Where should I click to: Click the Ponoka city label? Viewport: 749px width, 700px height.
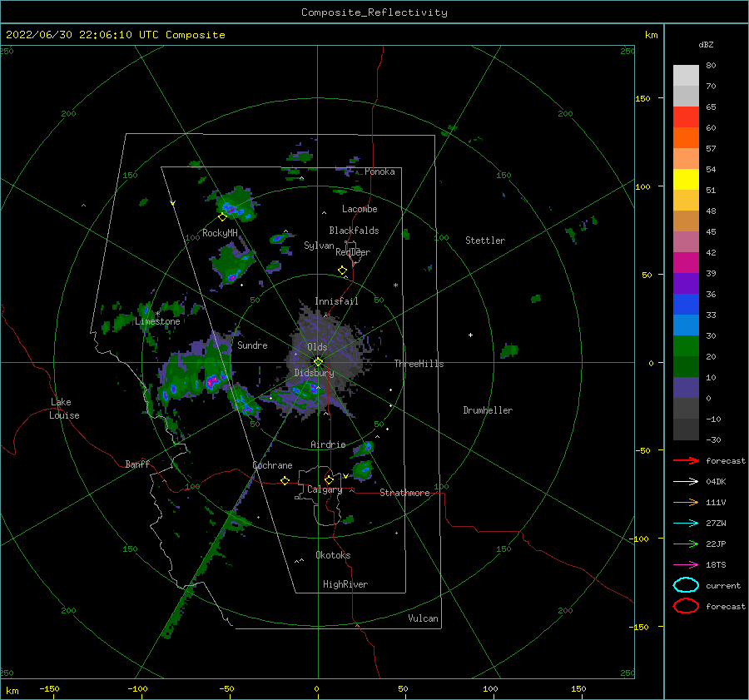(x=379, y=171)
